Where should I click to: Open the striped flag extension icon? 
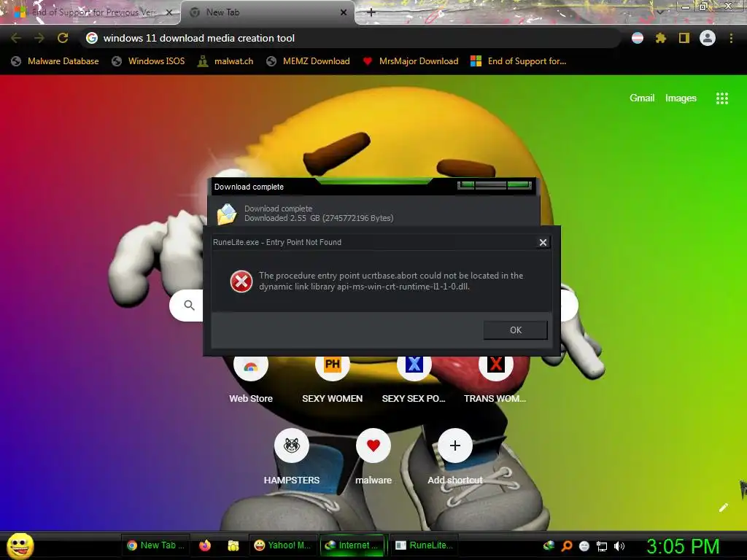(x=638, y=38)
